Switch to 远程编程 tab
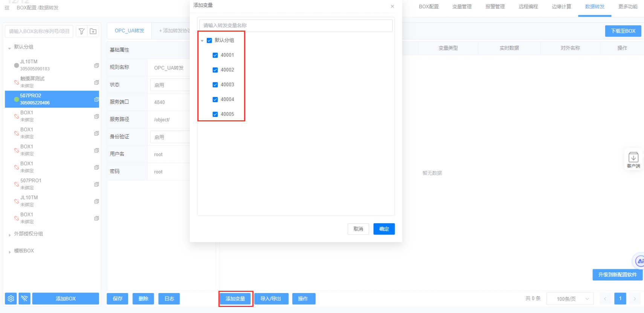The height and width of the screenshot is (313, 644). (528, 6)
